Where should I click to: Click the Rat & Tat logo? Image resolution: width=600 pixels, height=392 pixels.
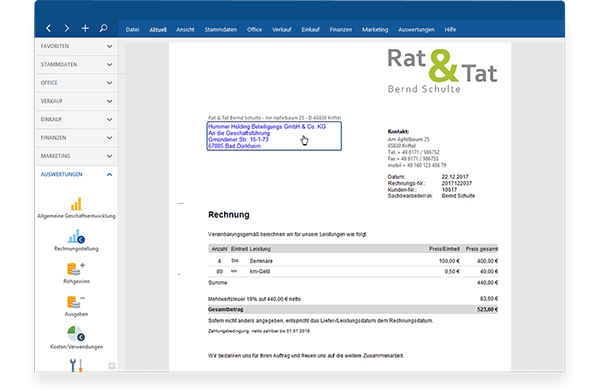pyautogui.click(x=442, y=71)
